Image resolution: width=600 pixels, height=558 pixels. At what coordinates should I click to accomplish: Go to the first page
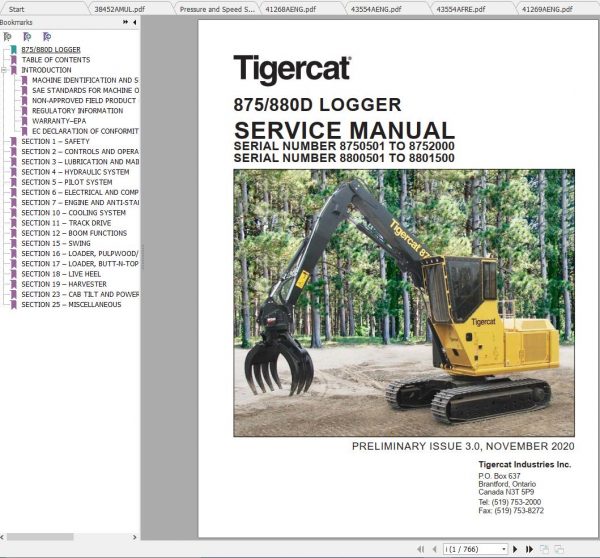pyautogui.click(x=421, y=549)
